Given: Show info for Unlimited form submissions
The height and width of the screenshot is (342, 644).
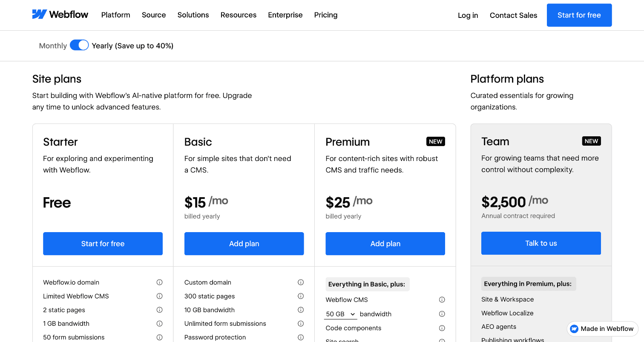Looking at the screenshot, I should tap(301, 323).
